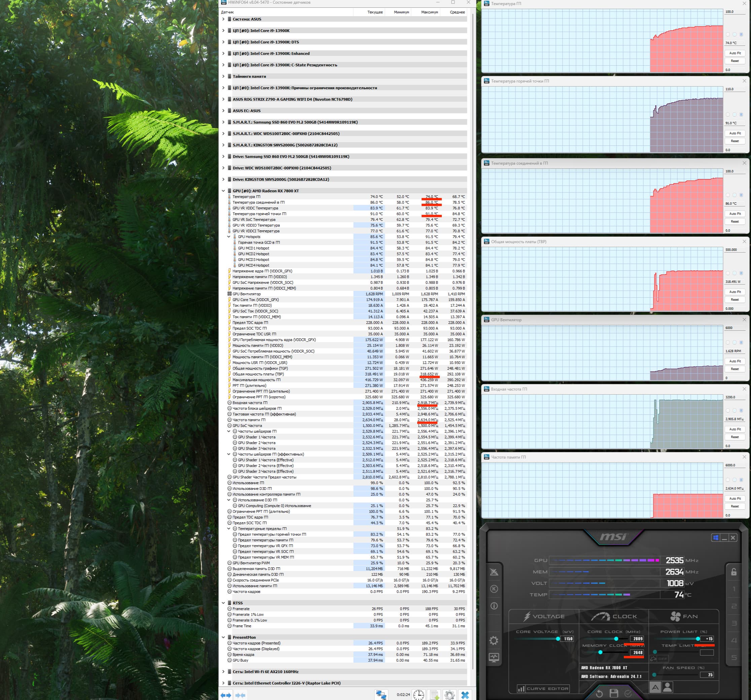Click HWiNFO log to file icon
The image size is (751, 700).
pyautogui.click(x=434, y=695)
